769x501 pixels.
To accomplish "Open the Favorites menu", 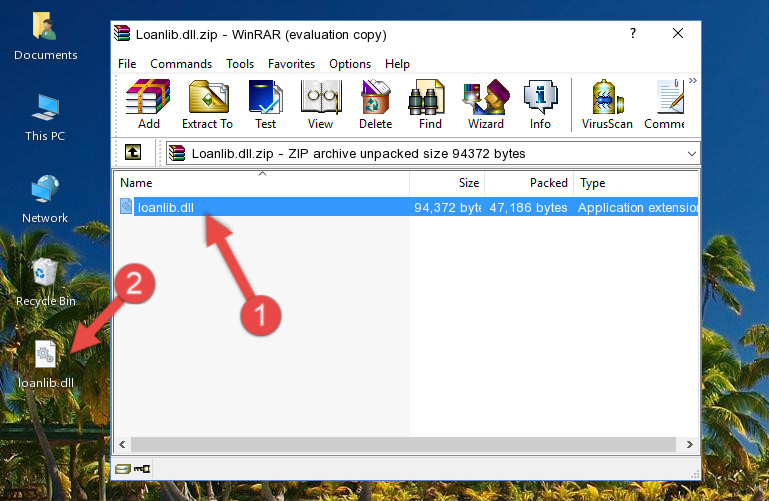I will coord(291,64).
